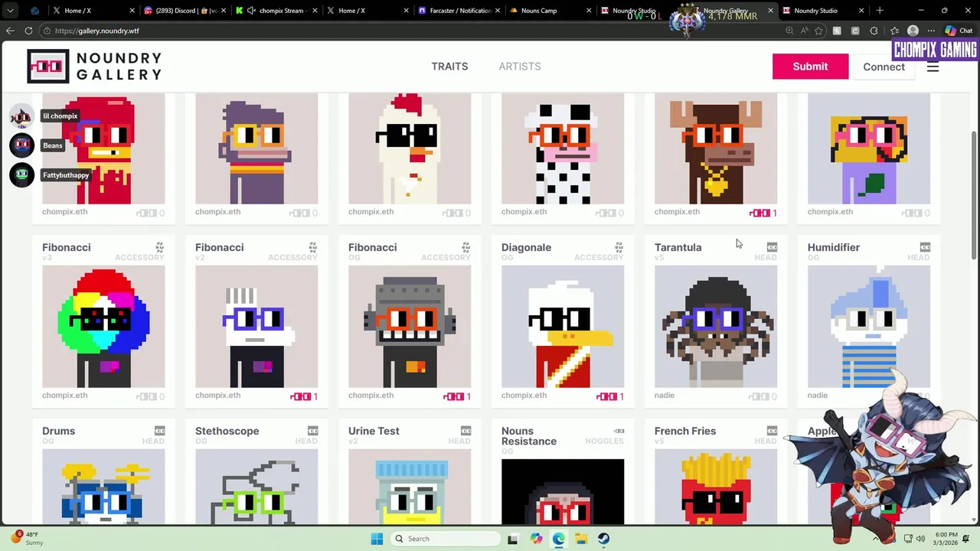Click the Connect wallet button

(884, 67)
